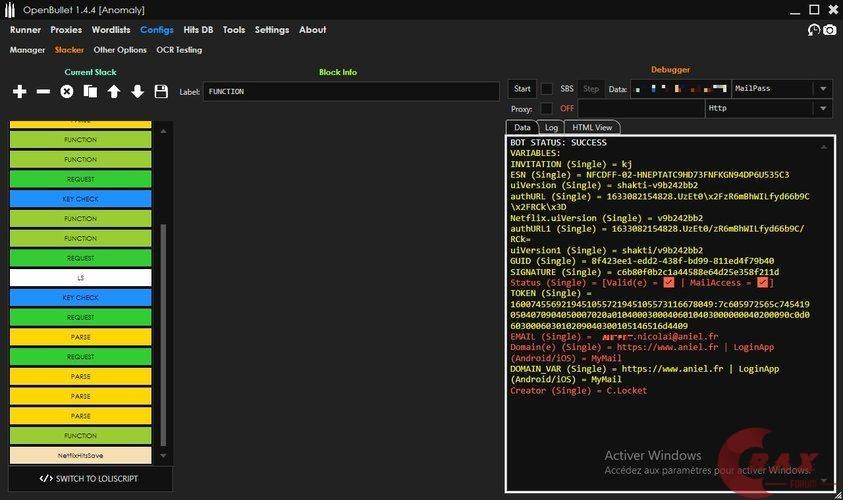843x500 pixels.
Task: Click the plus icon to add a block
Action: coord(20,92)
